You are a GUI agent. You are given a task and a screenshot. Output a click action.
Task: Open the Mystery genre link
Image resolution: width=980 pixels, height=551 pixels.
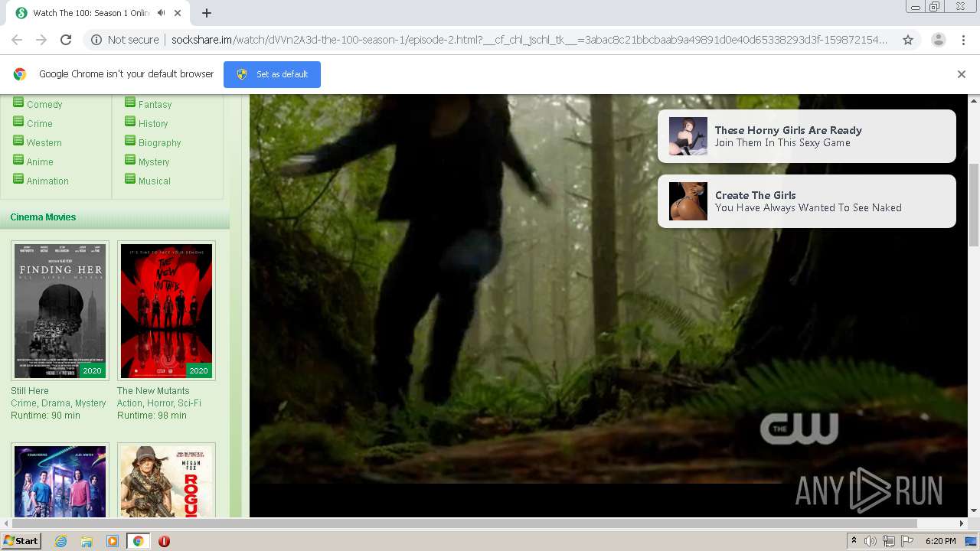point(154,161)
